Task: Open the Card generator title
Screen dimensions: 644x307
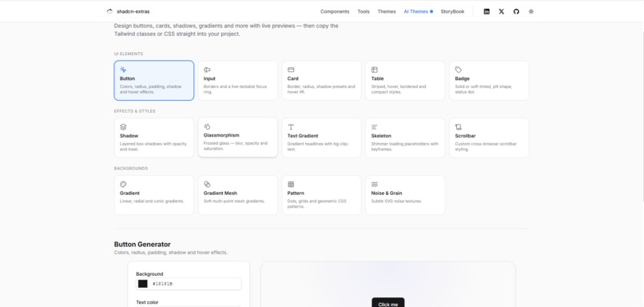Action: coord(293,78)
